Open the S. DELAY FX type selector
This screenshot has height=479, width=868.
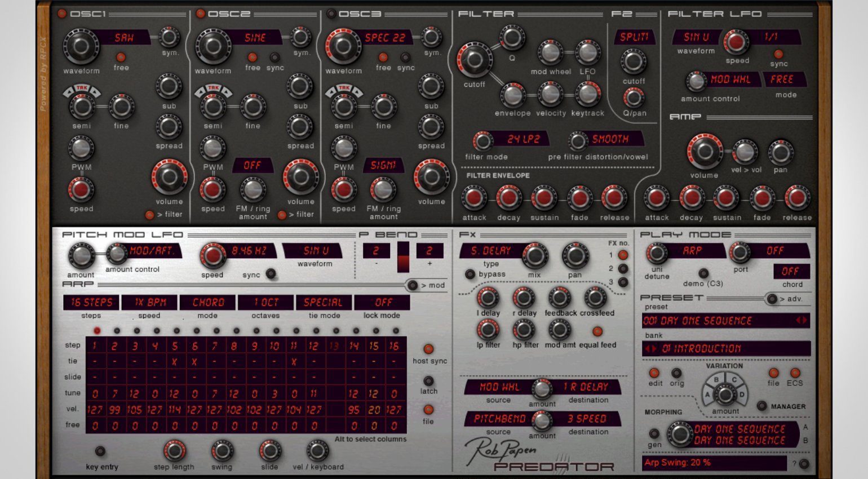[x=491, y=251]
